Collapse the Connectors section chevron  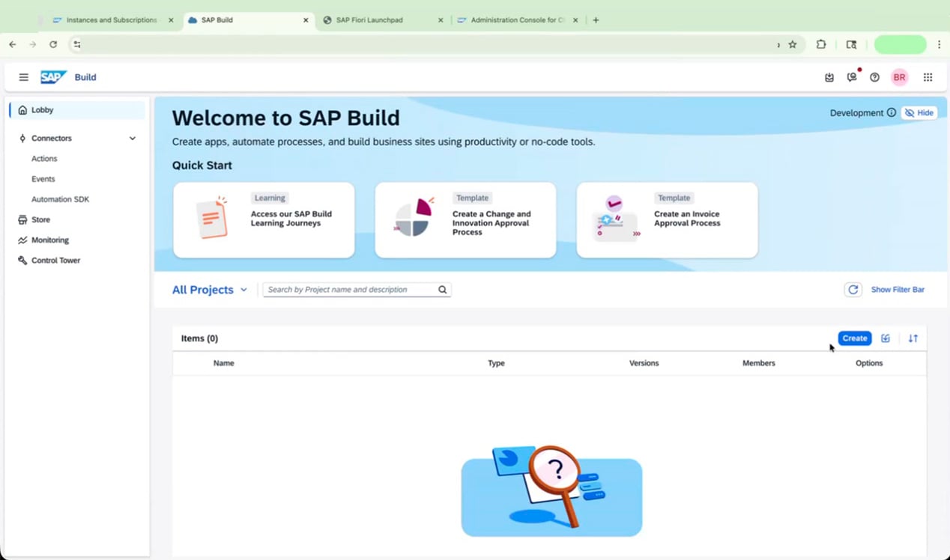[133, 139]
